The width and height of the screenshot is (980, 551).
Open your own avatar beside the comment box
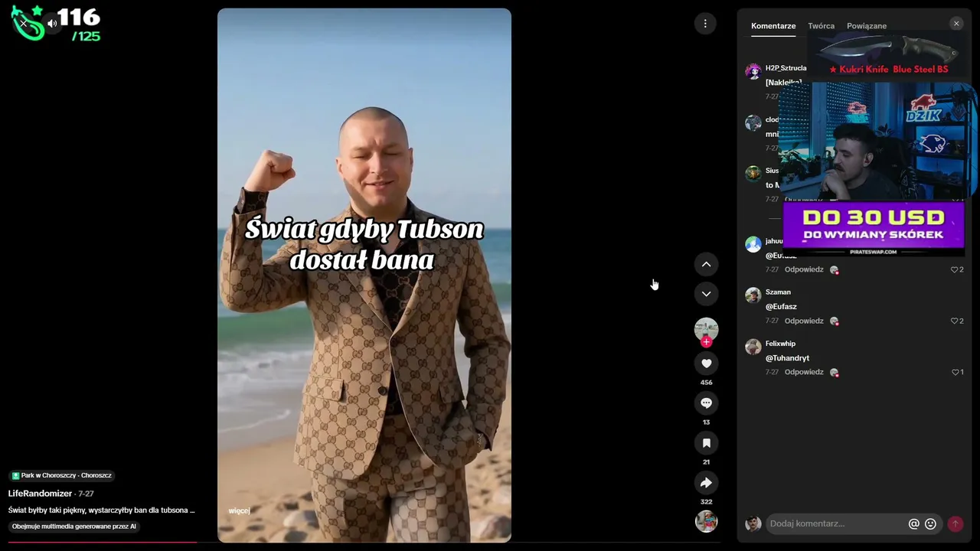tap(753, 523)
